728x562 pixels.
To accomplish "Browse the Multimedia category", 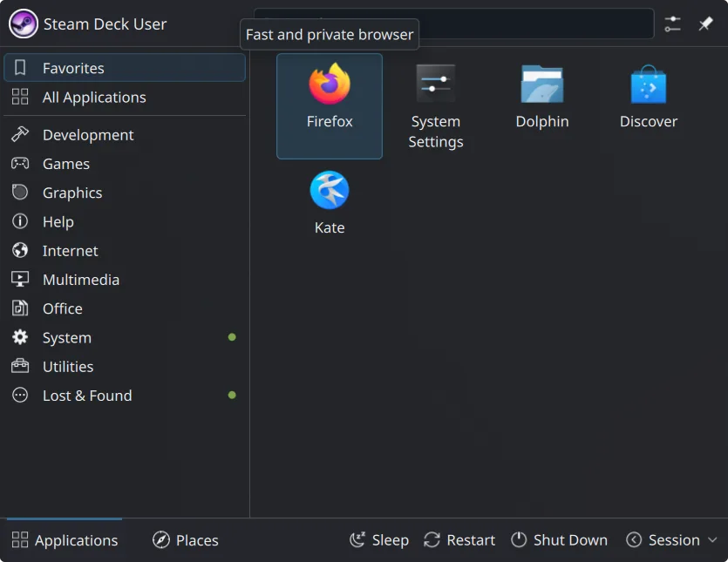I will 125,280.
